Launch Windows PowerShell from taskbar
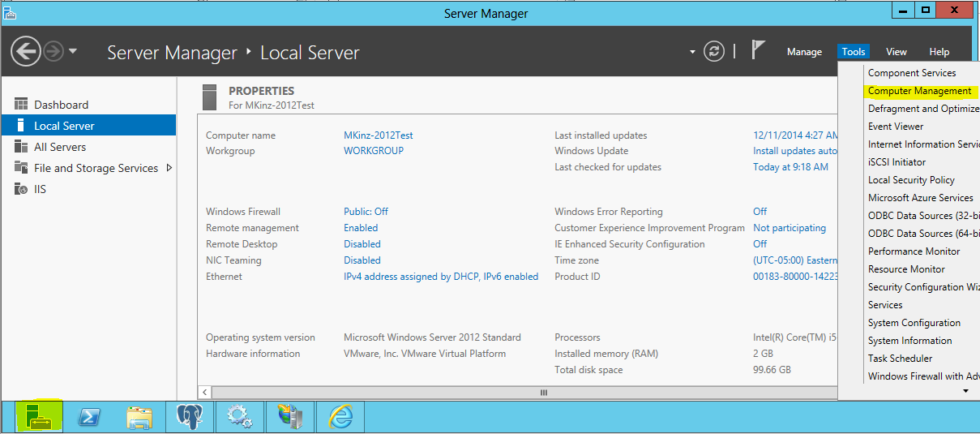This screenshot has height=434, width=980. pyautogui.click(x=89, y=417)
